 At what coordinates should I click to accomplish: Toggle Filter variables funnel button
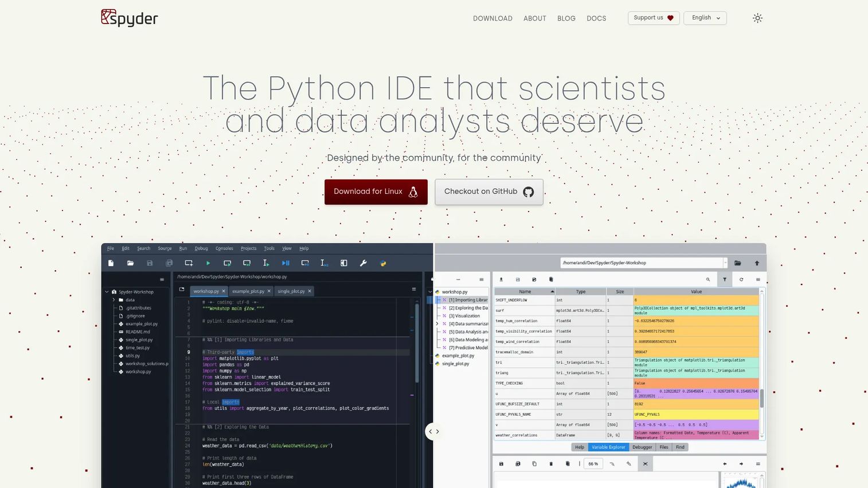click(x=725, y=280)
